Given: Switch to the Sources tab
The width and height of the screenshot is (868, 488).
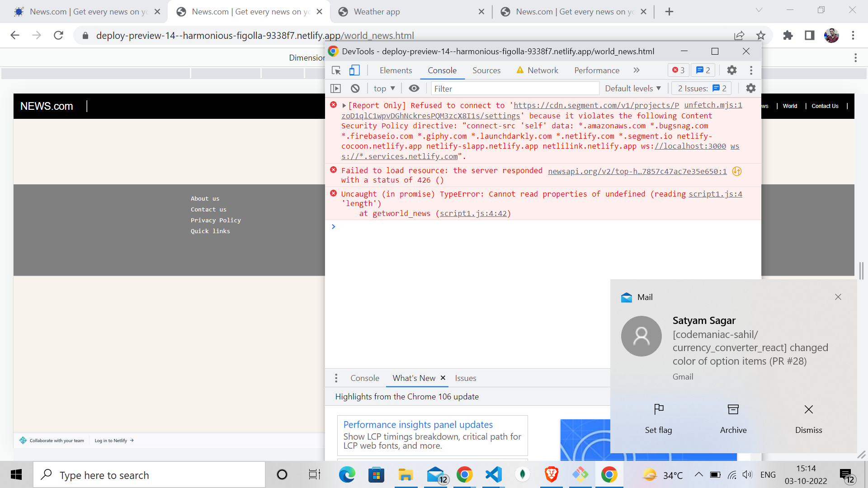Looking at the screenshot, I should tap(486, 70).
